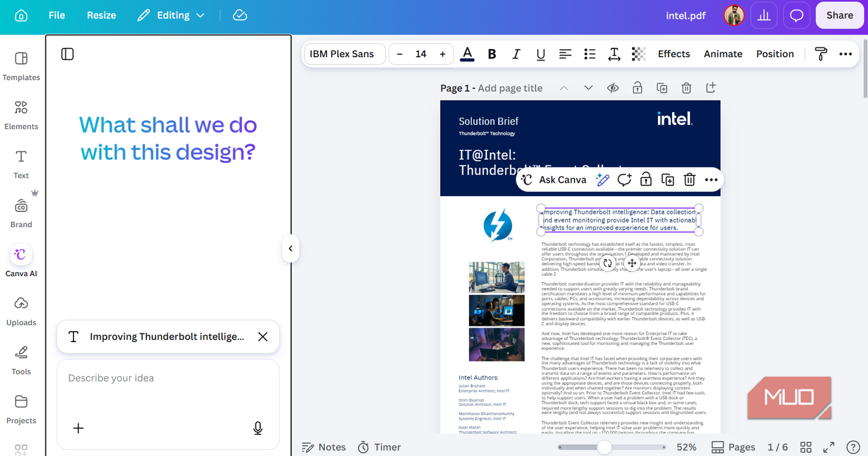The width and height of the screenshot is (868, 456).
Task: Open Projects in the sidebar
Action: coord(21,409)
